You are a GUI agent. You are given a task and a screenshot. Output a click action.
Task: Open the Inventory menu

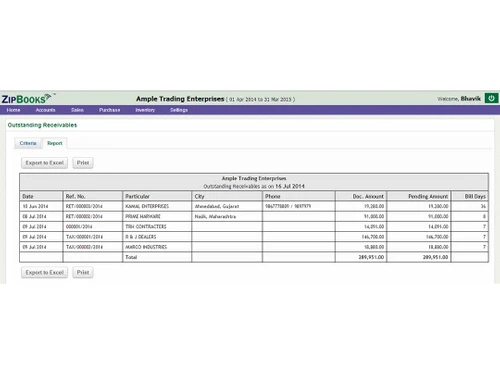click(x=145, y=110)
